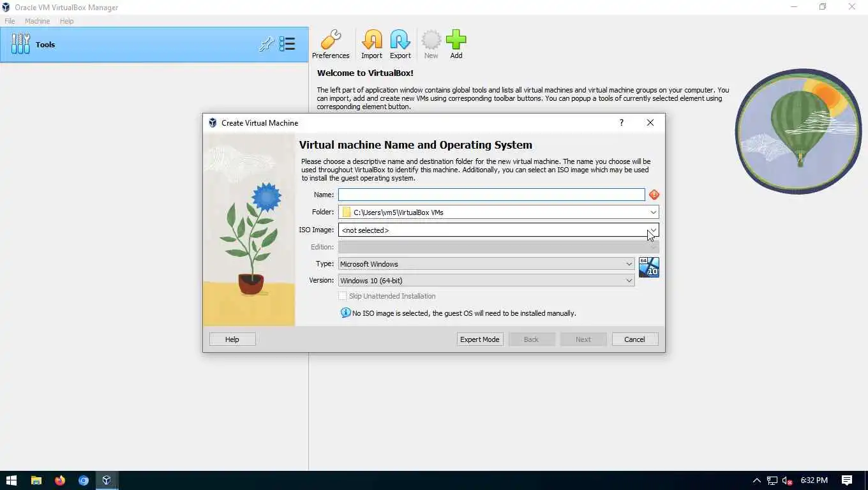Close the Create Virtual Machine dialog

point(650,122)
